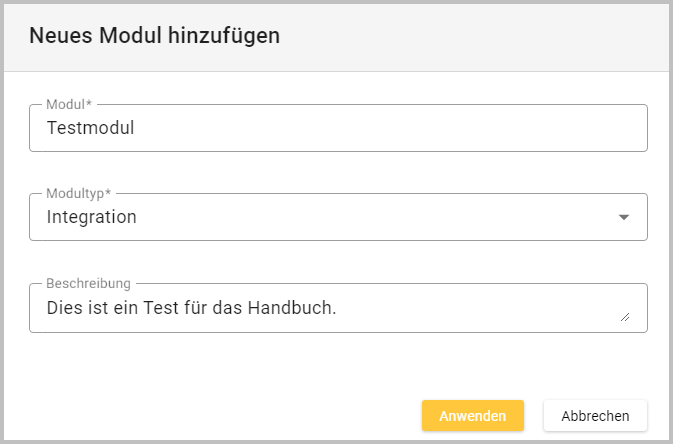The width and height of the screenshot is (673, 444).
Task: Cancel the dialog with Abbrechen
Action: 595,416
